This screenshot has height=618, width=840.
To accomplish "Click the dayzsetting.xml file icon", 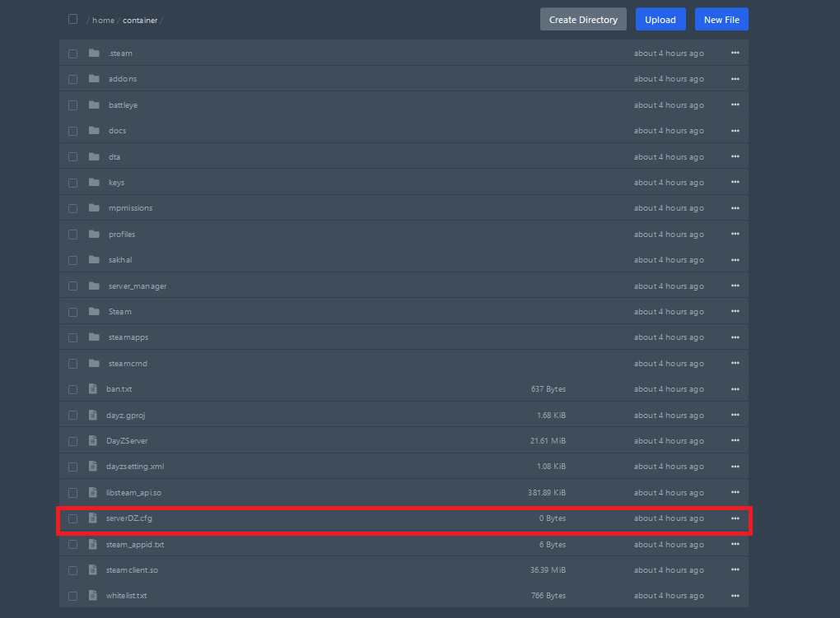I will [x=93, y=467].
